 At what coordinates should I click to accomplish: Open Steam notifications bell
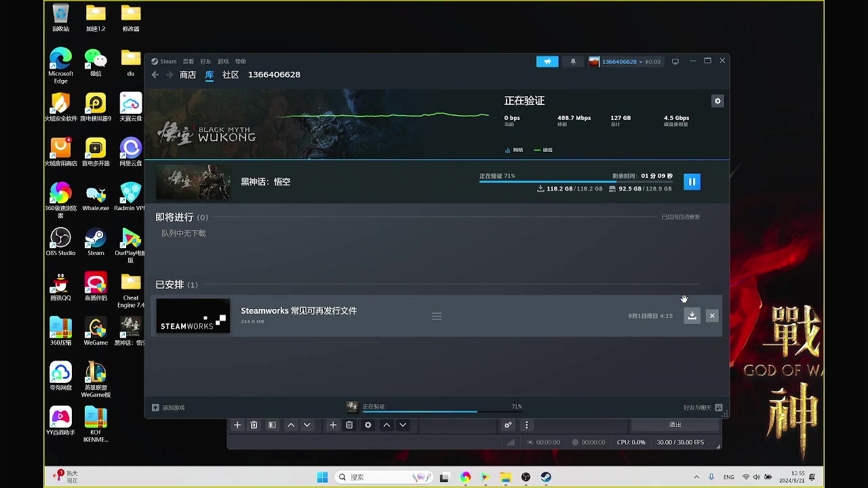[573, 62]
